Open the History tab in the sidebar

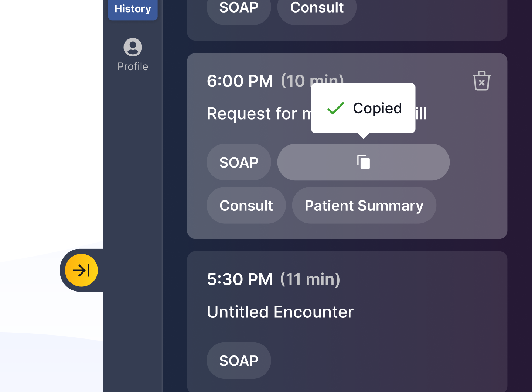click(x=133, y=9)
